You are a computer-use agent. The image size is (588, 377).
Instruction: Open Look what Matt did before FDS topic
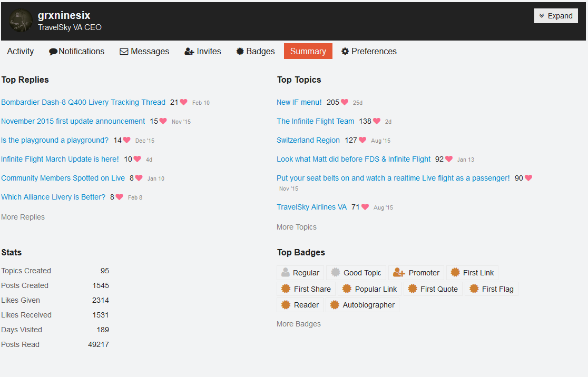354,159
